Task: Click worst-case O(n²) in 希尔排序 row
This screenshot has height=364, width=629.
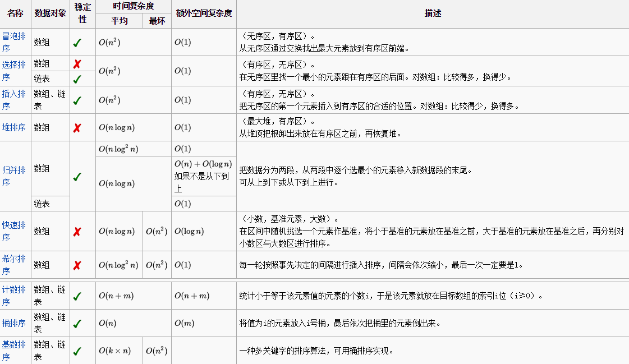Action: (x=157, y=265)
